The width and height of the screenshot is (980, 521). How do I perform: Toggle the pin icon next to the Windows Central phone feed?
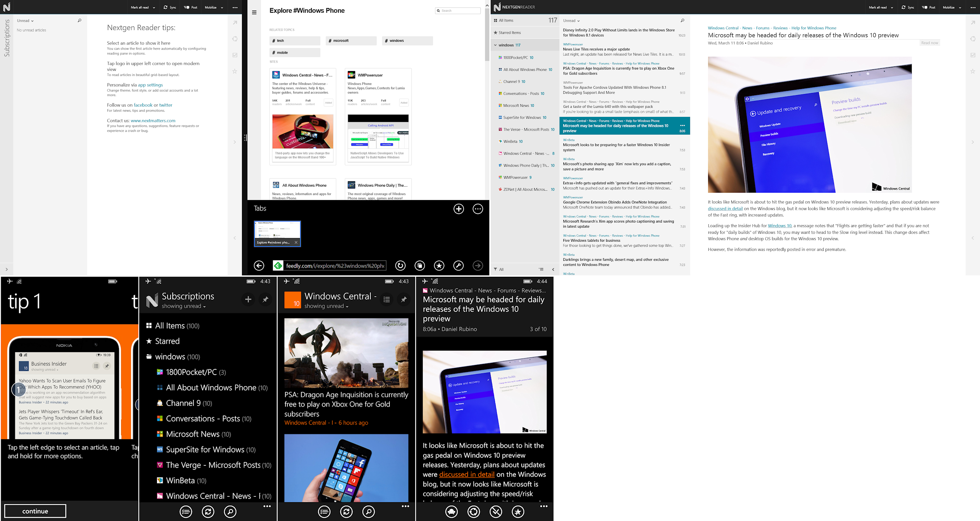[404, 300]
